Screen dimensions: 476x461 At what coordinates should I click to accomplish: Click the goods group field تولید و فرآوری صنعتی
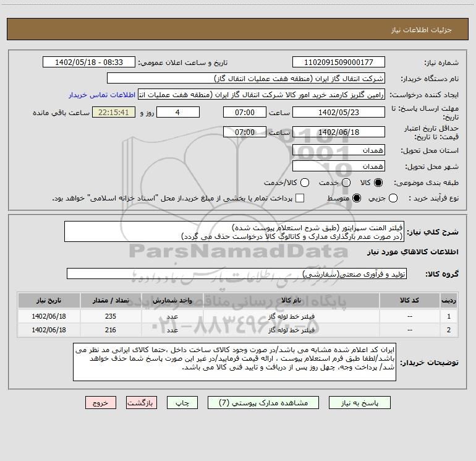tap(237, 274)
